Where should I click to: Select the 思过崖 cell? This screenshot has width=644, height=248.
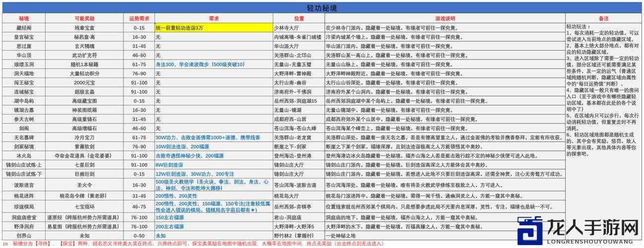click(x=23, y=46)
